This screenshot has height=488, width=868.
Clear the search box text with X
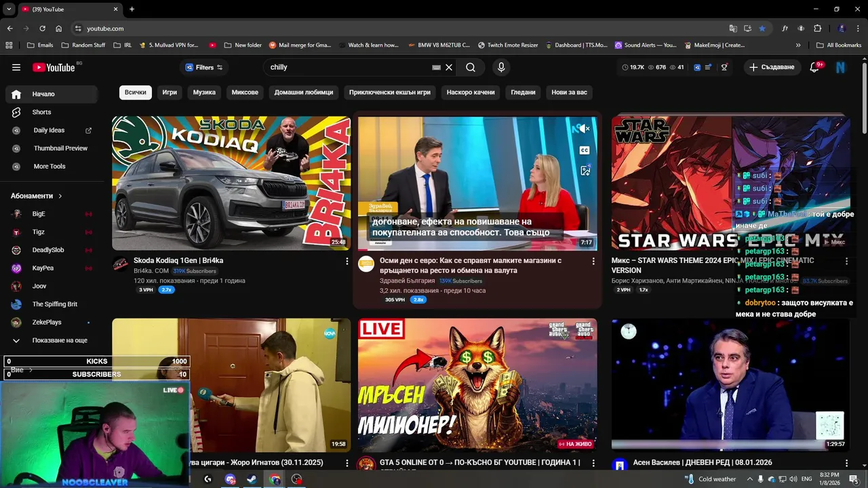pyautogui.click(x=449, y=67)
